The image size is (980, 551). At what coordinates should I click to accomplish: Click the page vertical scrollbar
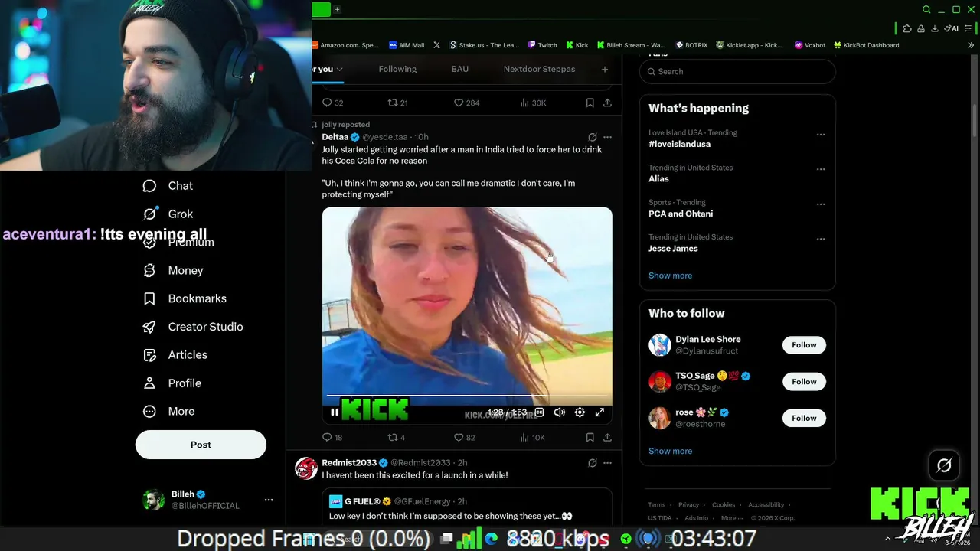tap(974, 122)
